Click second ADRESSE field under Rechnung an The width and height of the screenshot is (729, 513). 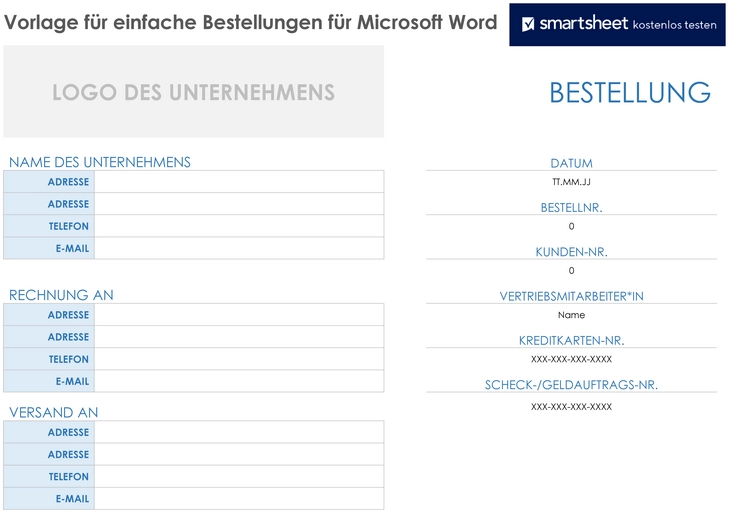[239, 337]
